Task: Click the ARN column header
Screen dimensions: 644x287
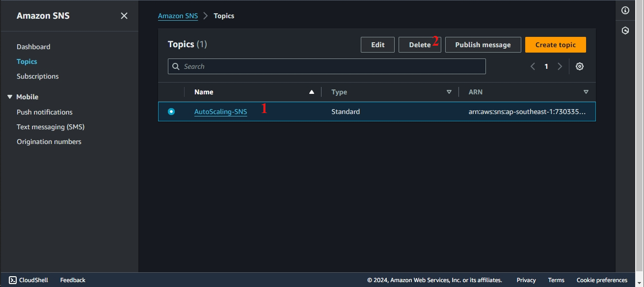Action: point(476,92)
